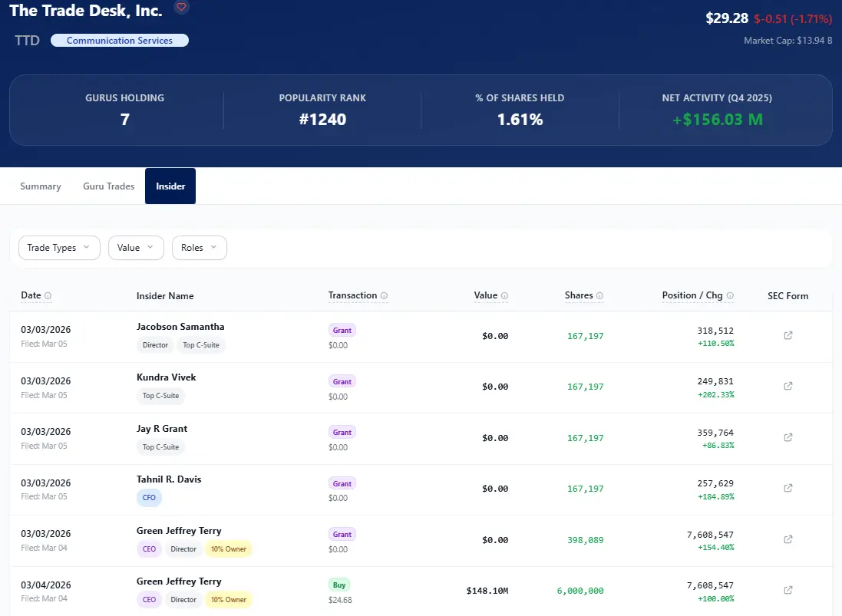Click the Communication Services sector tag
Viewport: 842px width, 616px height.
pyautogui.click(x=119, y=40)
